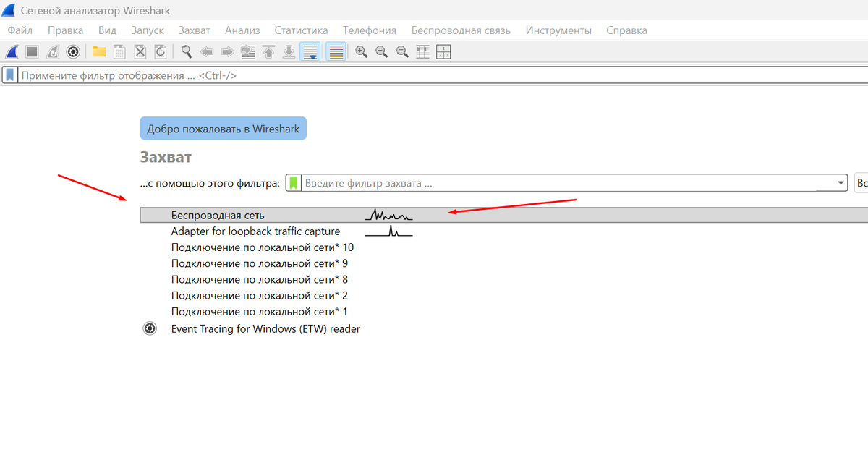Open capture filter green bookmark icon
Screen dimensions: 868x455
pos(294,183)
